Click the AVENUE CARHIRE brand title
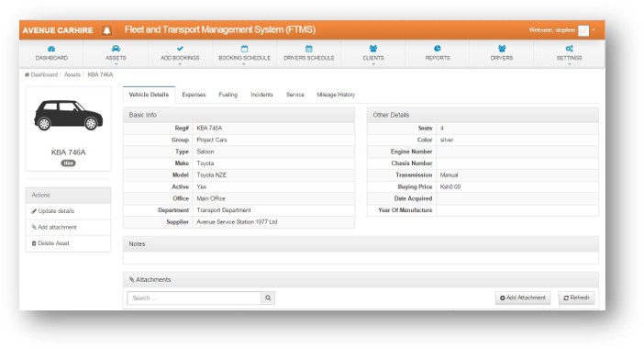This screenshot has width=644, height=349. (x=58, y=30)
